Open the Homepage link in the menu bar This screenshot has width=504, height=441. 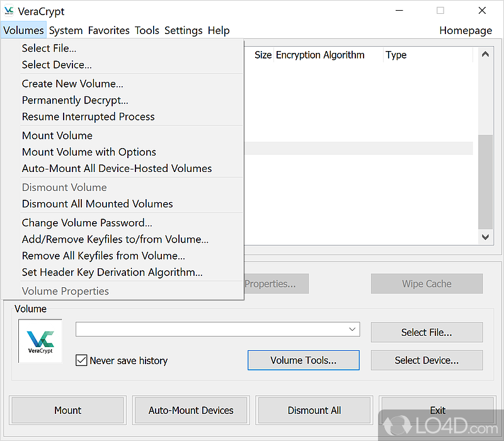click(x=466, y=30)
